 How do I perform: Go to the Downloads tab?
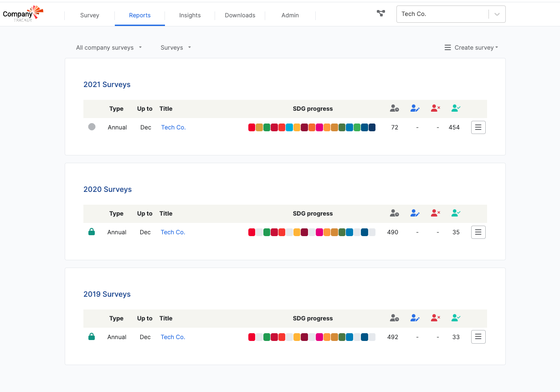coord(240,15)
